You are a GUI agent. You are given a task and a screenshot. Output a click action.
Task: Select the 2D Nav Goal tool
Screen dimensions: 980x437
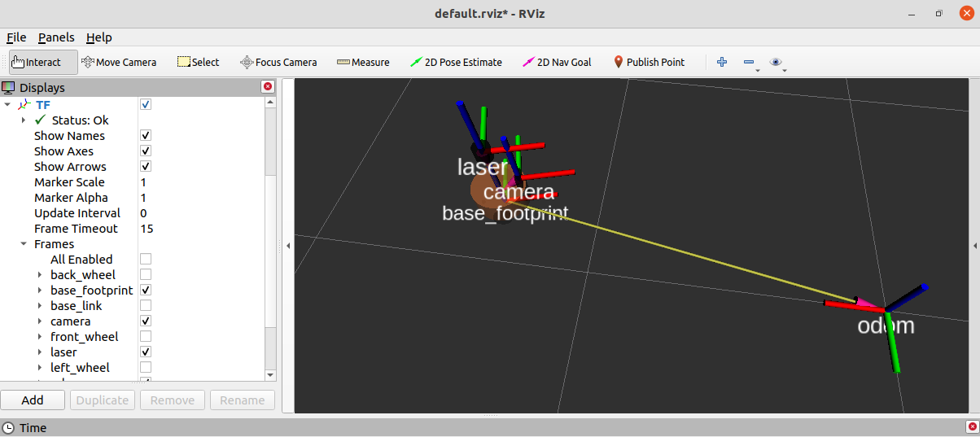click(x=557, y=62)
